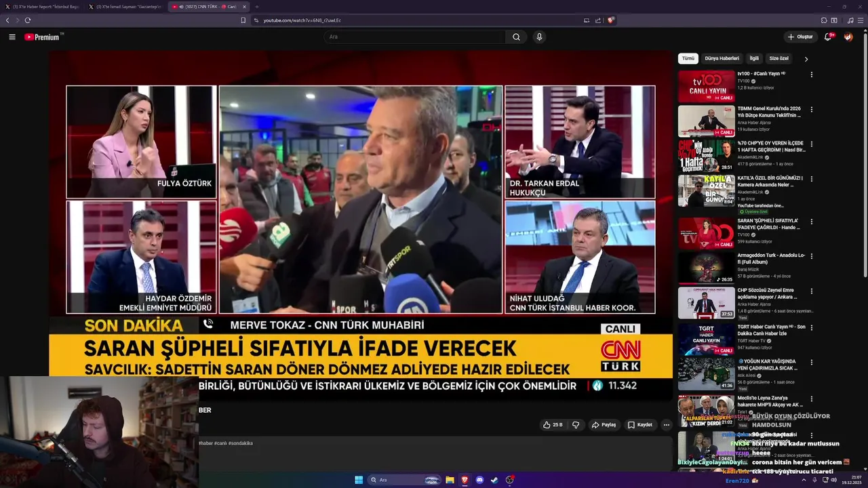
Task: Bookmark this page in address bar
Action: click(243, 20)
